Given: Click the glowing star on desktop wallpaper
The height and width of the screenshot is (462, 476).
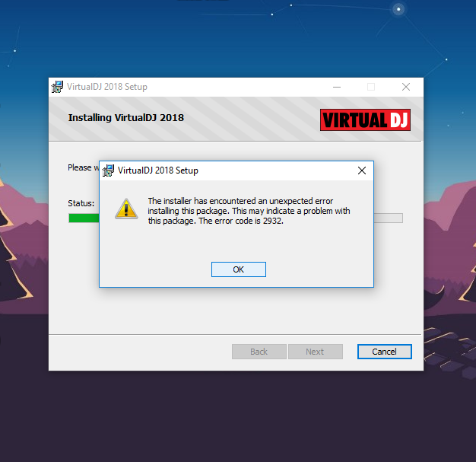Looking at the screenshot, I should (398, 9).
